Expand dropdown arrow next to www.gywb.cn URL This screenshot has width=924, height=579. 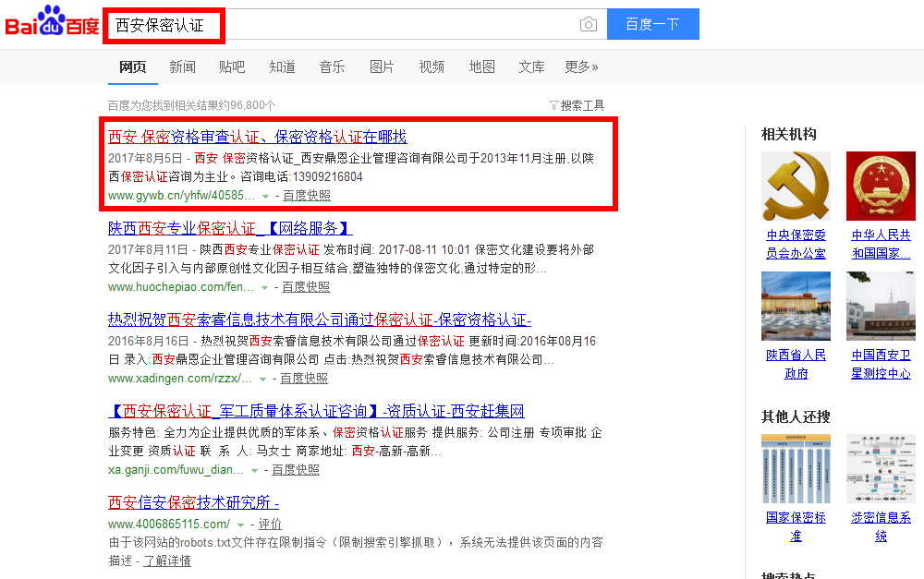point(266,196)
